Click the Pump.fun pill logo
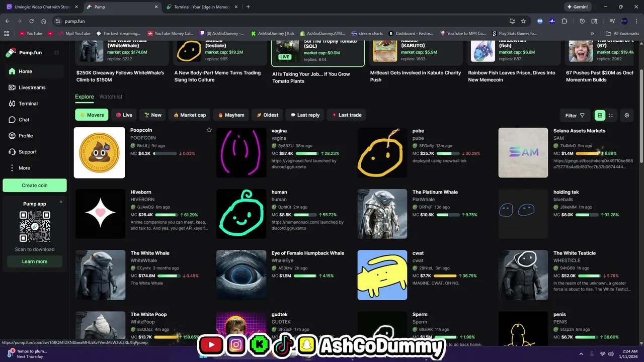644x362 pixels. tap(11, 53)
